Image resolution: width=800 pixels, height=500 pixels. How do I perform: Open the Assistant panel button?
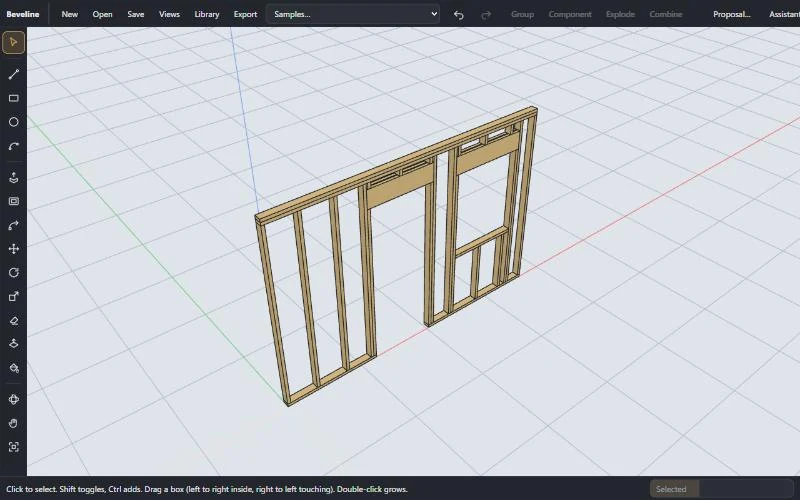(783, 14)
